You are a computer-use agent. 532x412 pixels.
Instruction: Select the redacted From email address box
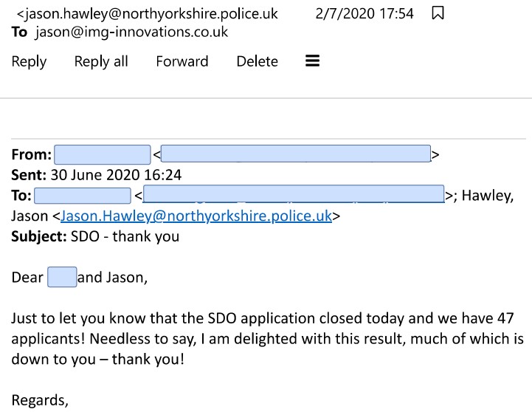[295, 154]
